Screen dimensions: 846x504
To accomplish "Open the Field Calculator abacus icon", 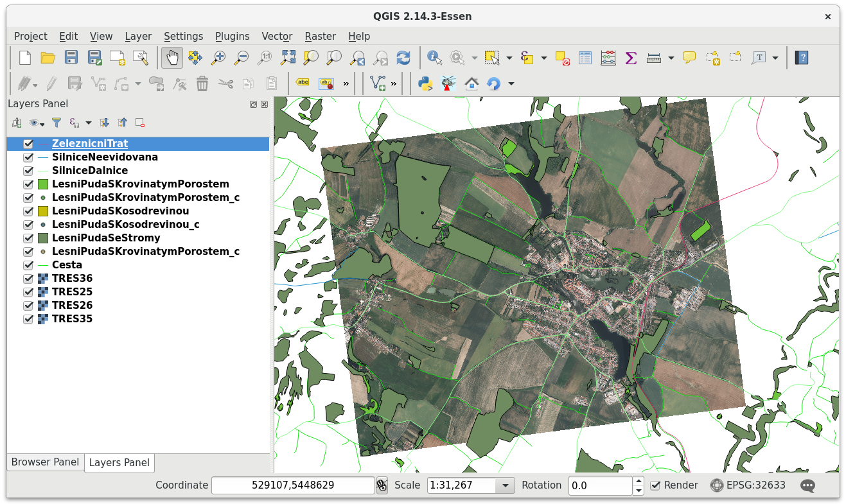I will [608, 58].
